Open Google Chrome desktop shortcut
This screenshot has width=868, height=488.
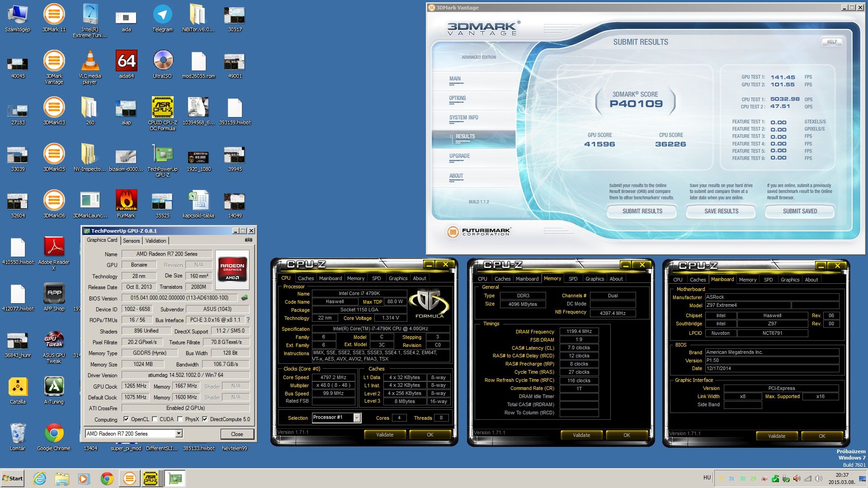coord(54,437)
